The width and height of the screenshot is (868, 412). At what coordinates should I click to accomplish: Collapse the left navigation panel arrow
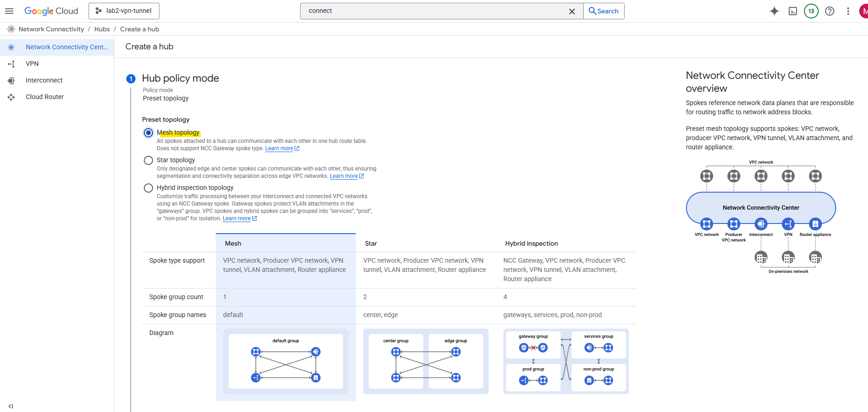[11, 406]
